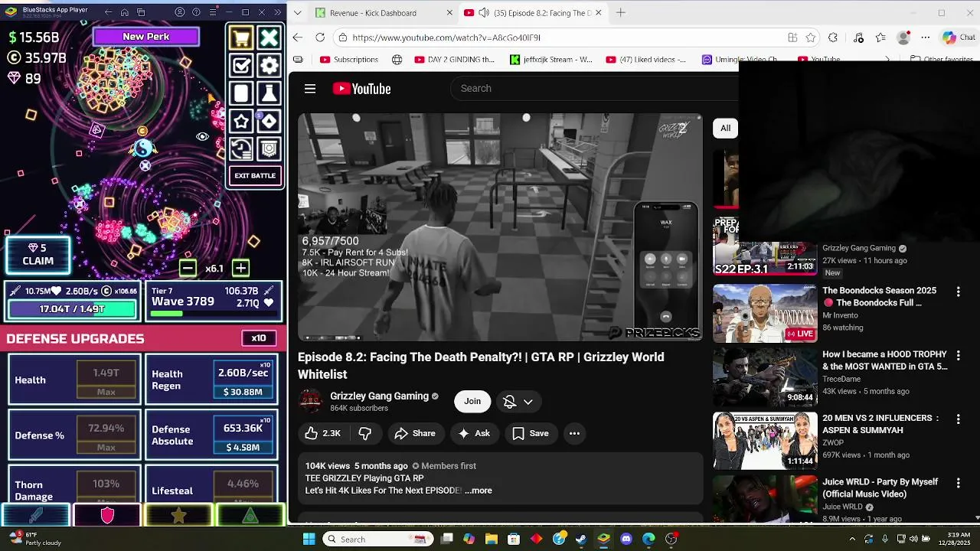Screen dimensions: 980x551
Task: Open the checkmark tasks panel in game
Action: (x=241, y=66)
